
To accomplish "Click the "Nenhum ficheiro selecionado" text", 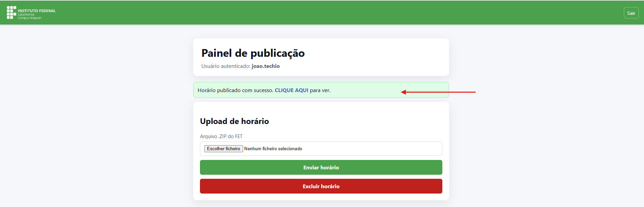I will [x=273, y=149].
